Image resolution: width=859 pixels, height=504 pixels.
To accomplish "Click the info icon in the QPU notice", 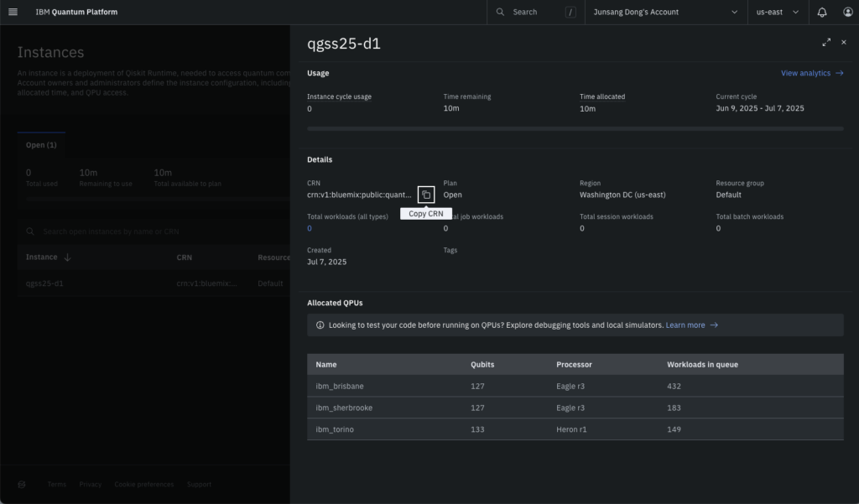I will coord(320,325).
